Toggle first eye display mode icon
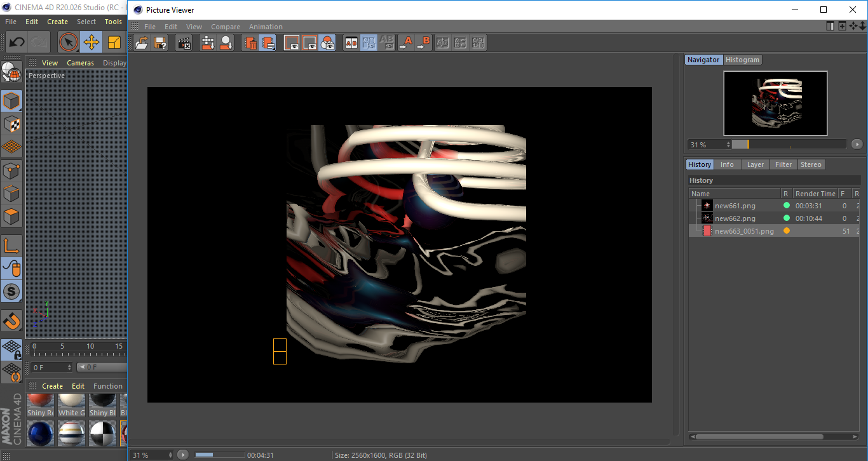This screenshot has height=461, width=868. 292,43
